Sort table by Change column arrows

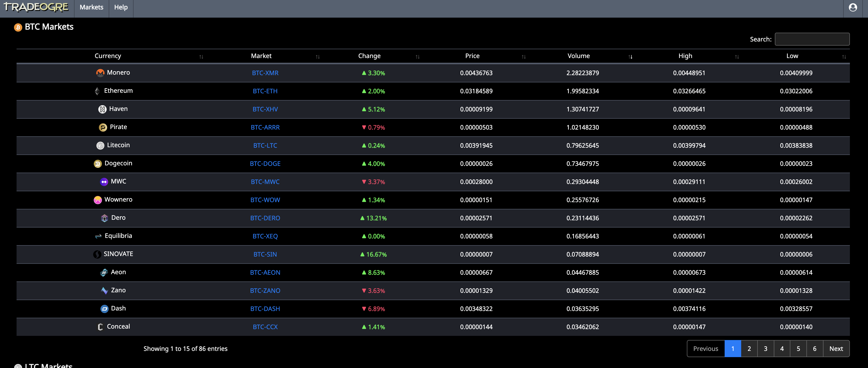pyautogui.click(x=417, y=57)
